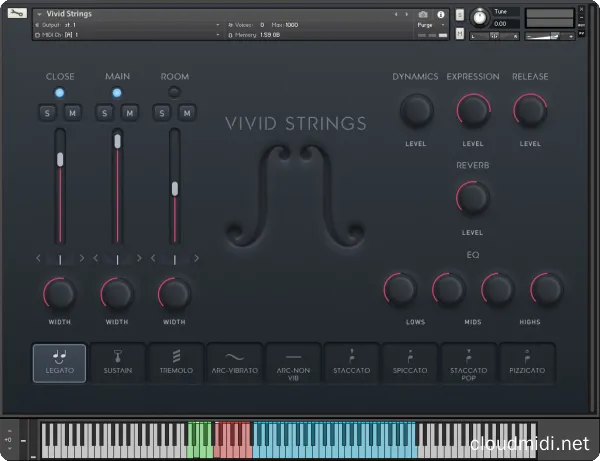600x461 pixels.
Task: Adjust the Main mic volume fader
Action: coord(117,141)
